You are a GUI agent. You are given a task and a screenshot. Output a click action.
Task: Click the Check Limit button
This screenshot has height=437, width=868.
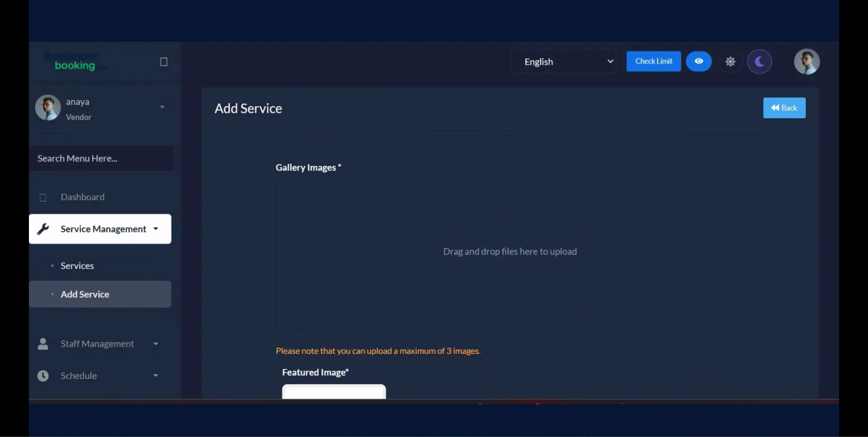tap(653, 62)
